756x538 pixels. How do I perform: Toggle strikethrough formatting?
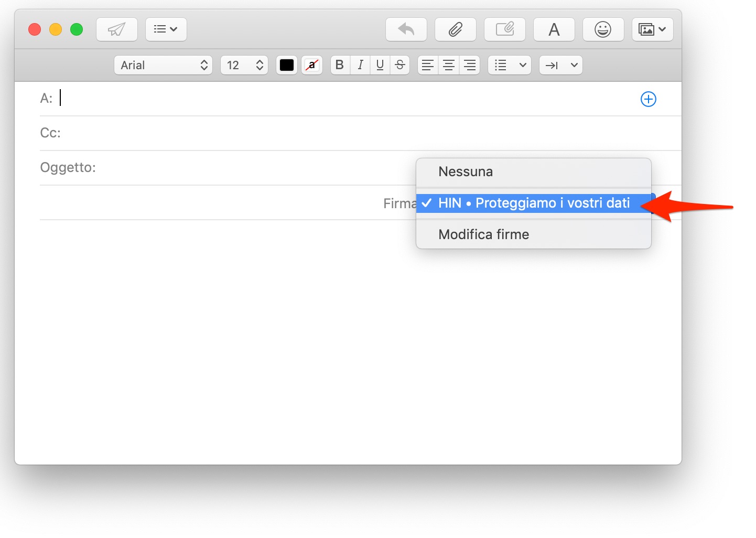point(400,65)
